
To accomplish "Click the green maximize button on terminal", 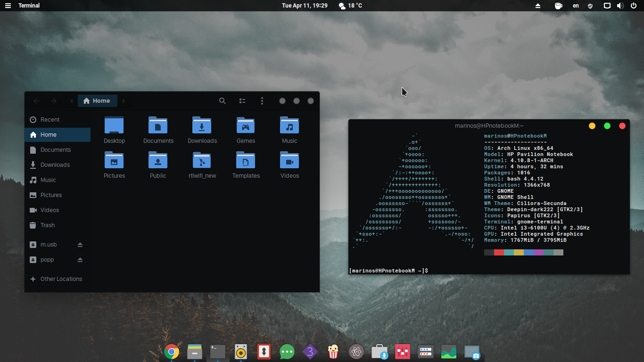I will 607,126.
